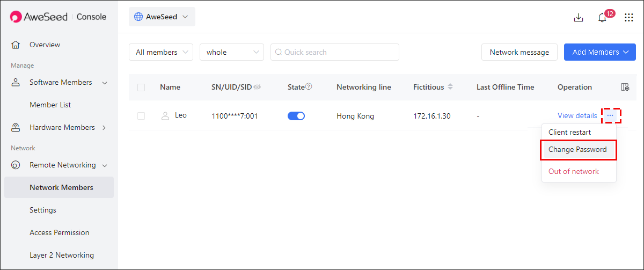Check the select-all checkbox in table header
Screen dimensions: 644x270
pos(141,87)
